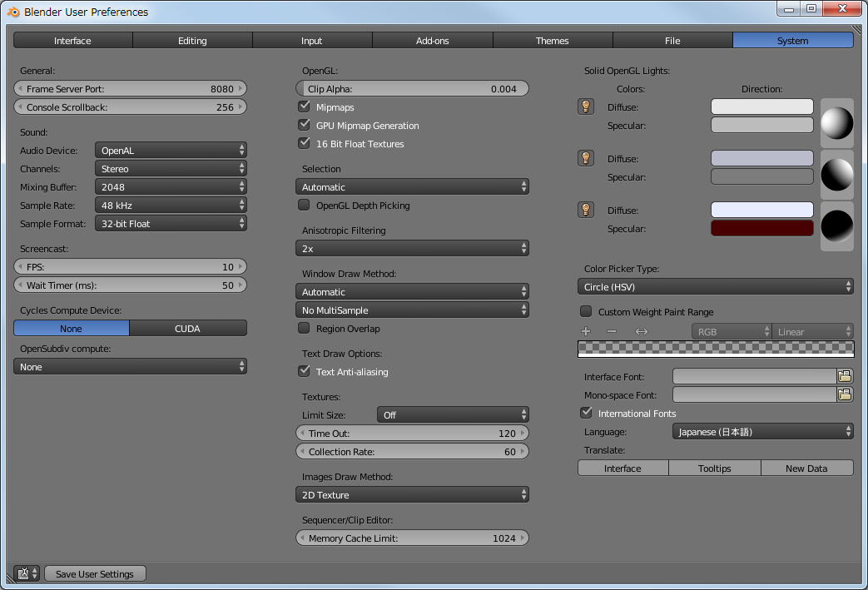868x590 pixels.
Task: Adjust second light direction sphere
Action: (837, 175)
